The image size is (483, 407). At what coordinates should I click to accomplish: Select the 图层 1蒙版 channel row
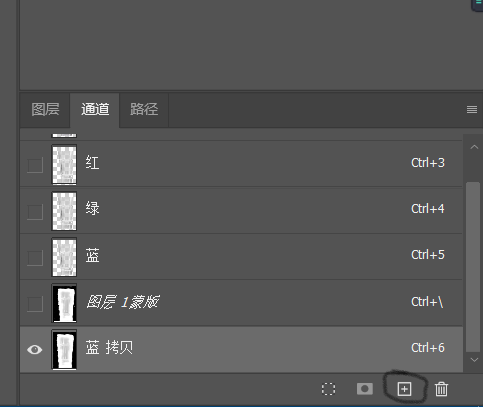click(x=241, y=303)
